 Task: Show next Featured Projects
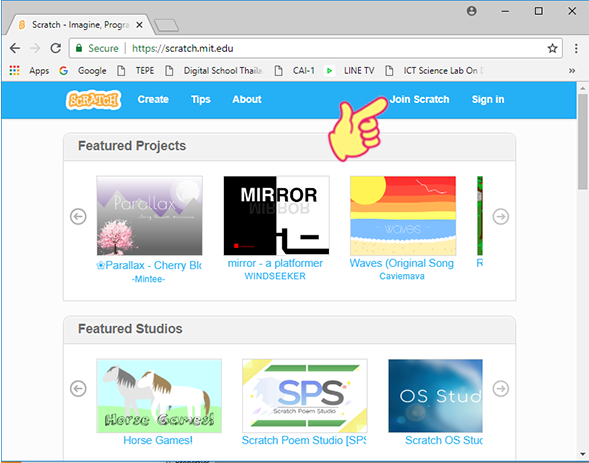coord(501,217)
